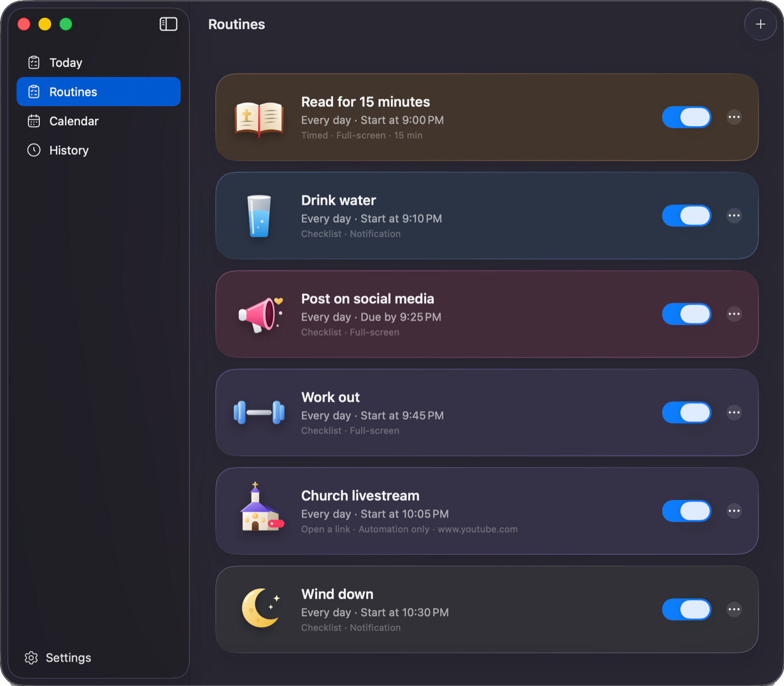The width and height of the screenshot is (784, 686).
Task: Click "Every day · Due by 9:25 PM" text
Action: pyautogui.click(x=371, y=317)
